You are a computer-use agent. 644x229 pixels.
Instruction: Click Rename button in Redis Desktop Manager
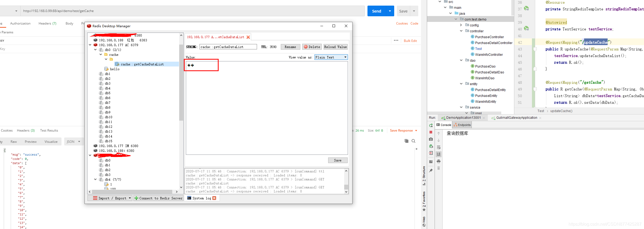pos(290,47)
